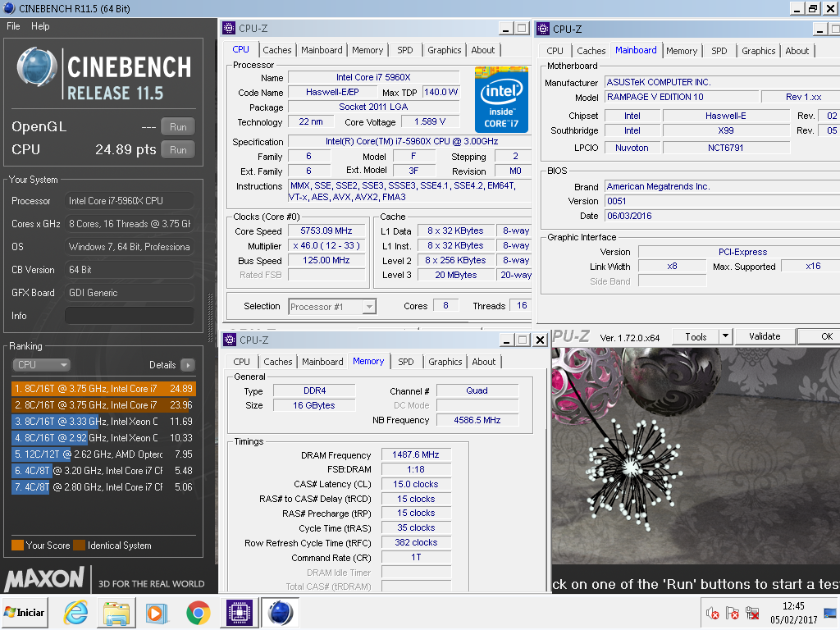
Task: Select Caches tab in Memory window
Action: (x=278, y=362)
